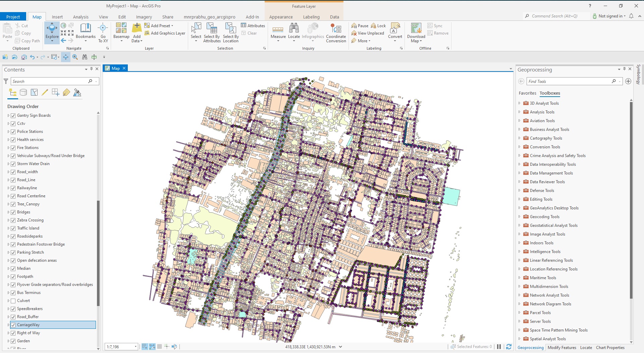Uncheck the Gantry Sign Boards layer
Viewport: 644px width, 353px height.
click(x=13, y=115)
